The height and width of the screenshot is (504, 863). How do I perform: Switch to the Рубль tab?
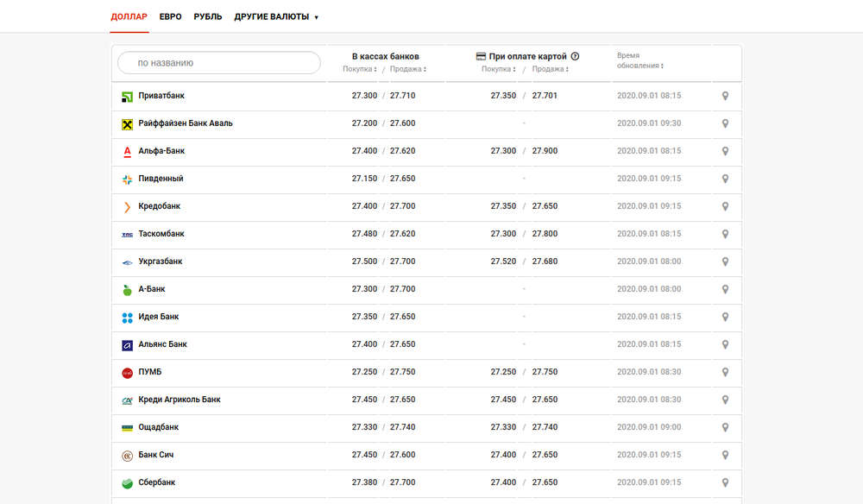[x=208, y=17]
